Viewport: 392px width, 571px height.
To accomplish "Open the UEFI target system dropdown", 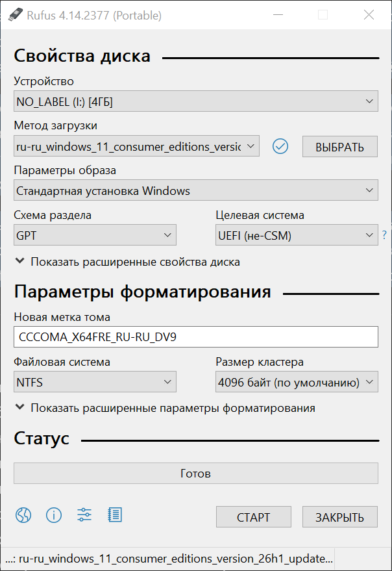I will point(297,235).
